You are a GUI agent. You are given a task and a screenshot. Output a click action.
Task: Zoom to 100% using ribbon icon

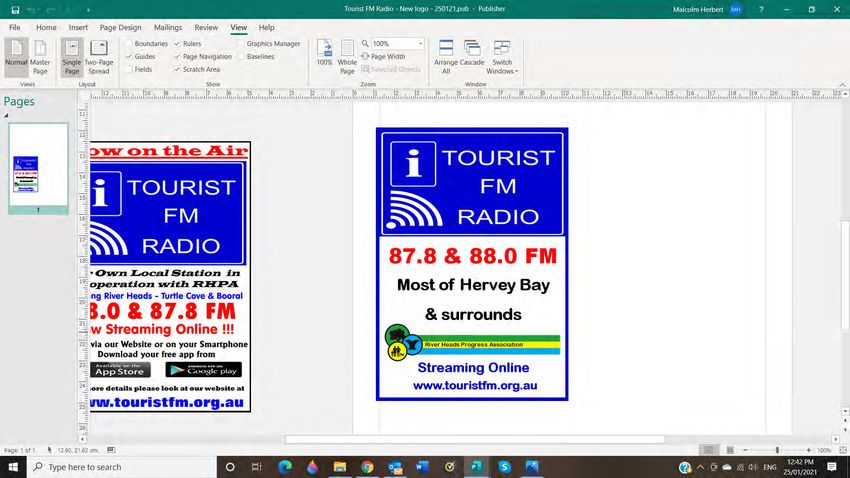point(324,53)
